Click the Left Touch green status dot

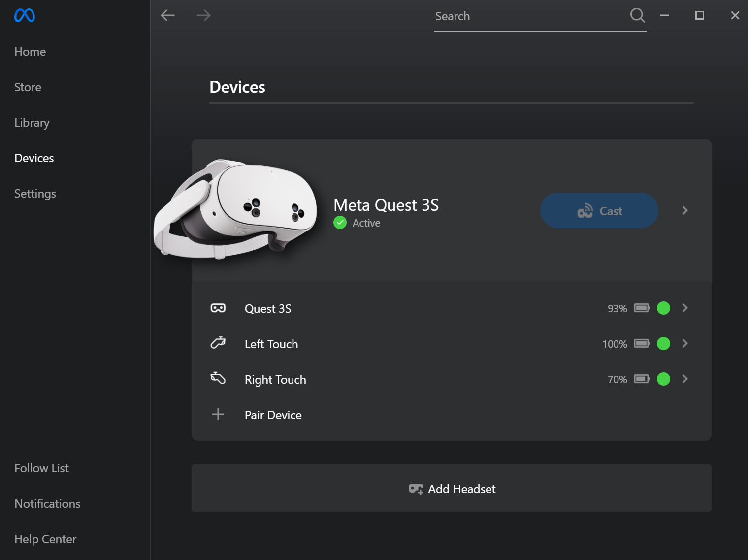click(663, 343)
